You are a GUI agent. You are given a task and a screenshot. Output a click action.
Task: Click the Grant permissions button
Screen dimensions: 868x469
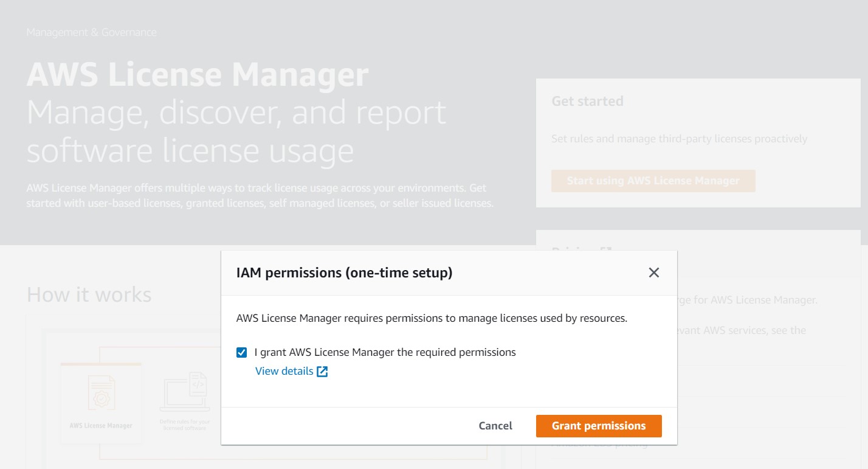click(599, 426)
